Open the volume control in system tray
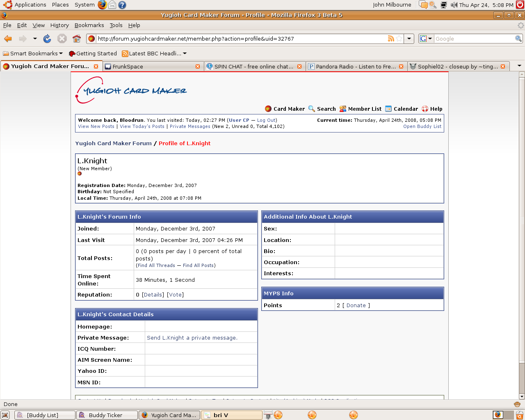Viewport: 525px width, 420px height. [x=454, y=5]
